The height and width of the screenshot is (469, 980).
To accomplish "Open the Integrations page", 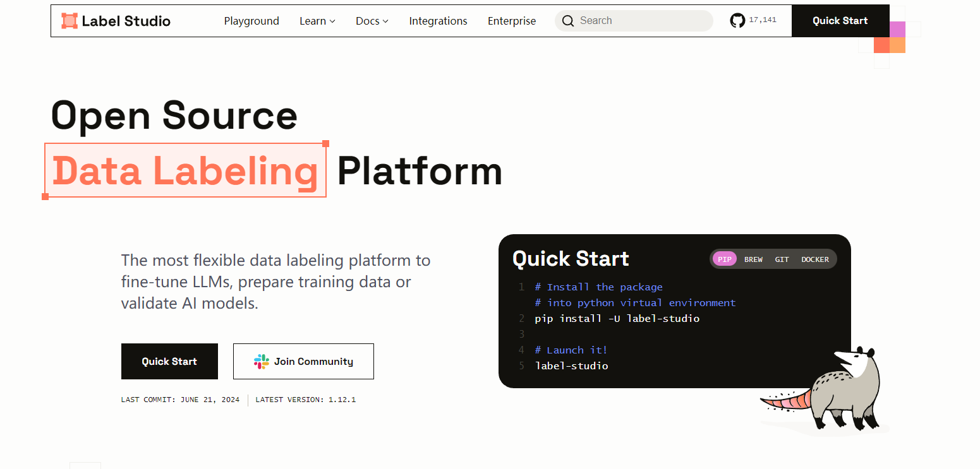I will click(438, 21).
